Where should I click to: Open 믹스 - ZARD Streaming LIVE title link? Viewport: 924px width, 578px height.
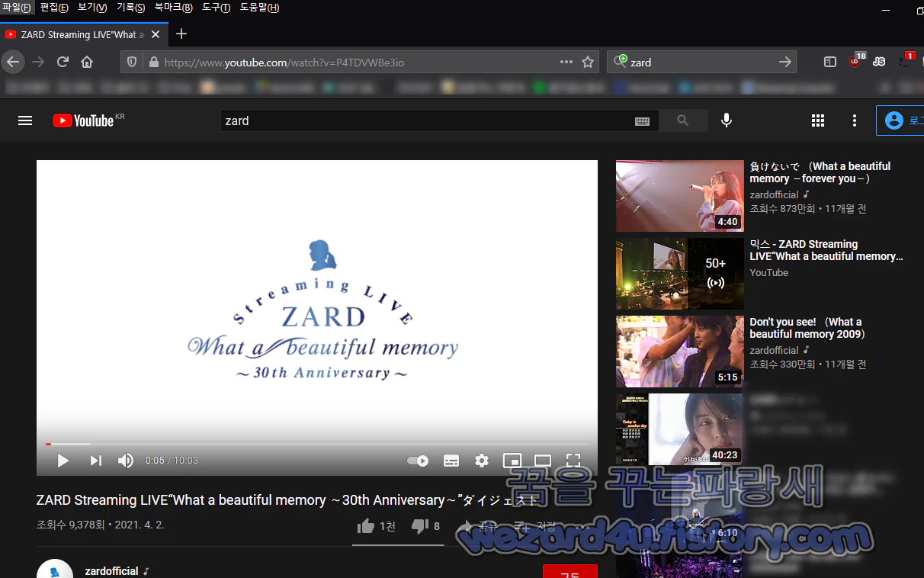(x=826, y=250)
